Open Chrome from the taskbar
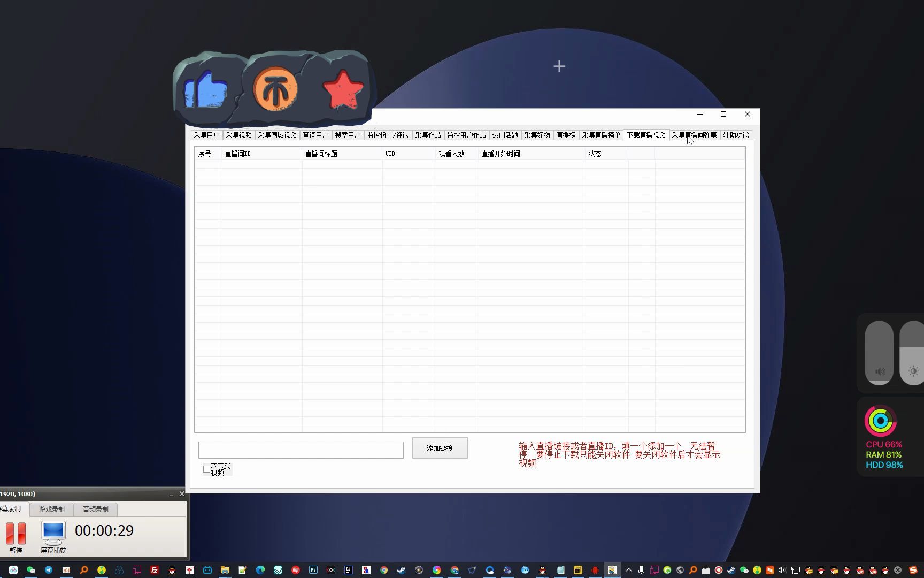 (x=384, y=570)
